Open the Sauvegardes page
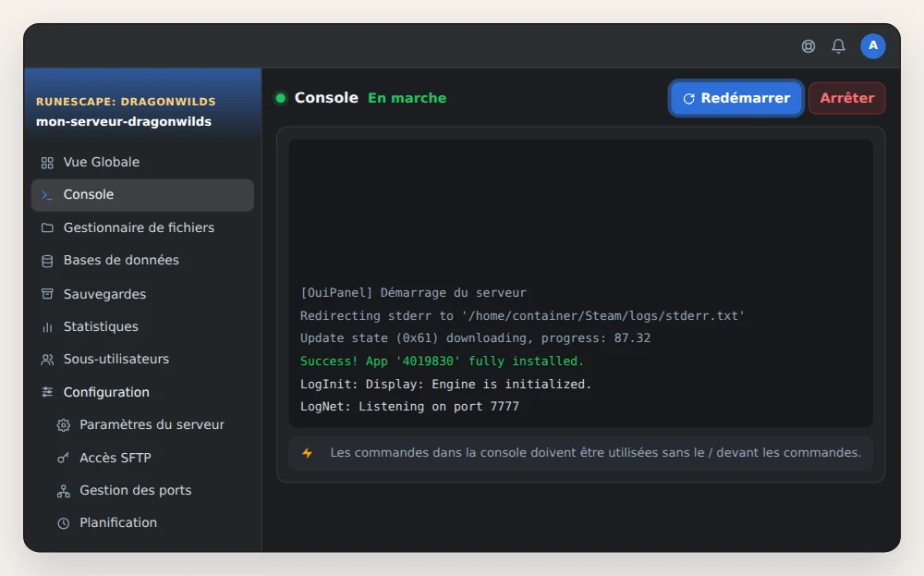This screenshot has width=924, height=576. tap(142, 294)
